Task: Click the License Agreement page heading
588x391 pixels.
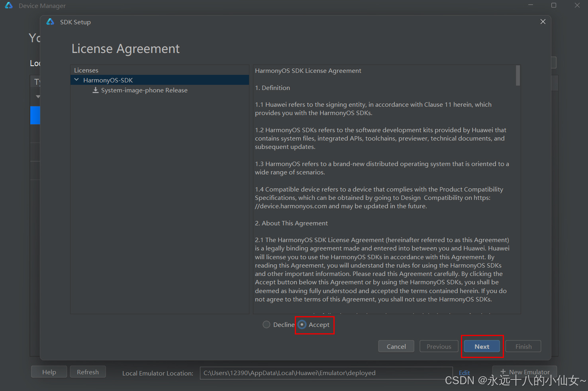Action: (x=125, y=49)
